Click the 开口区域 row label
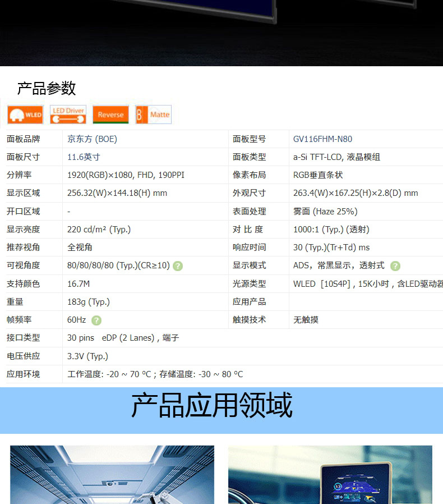This screenshot has width=443, height=504. pos(23,211)
